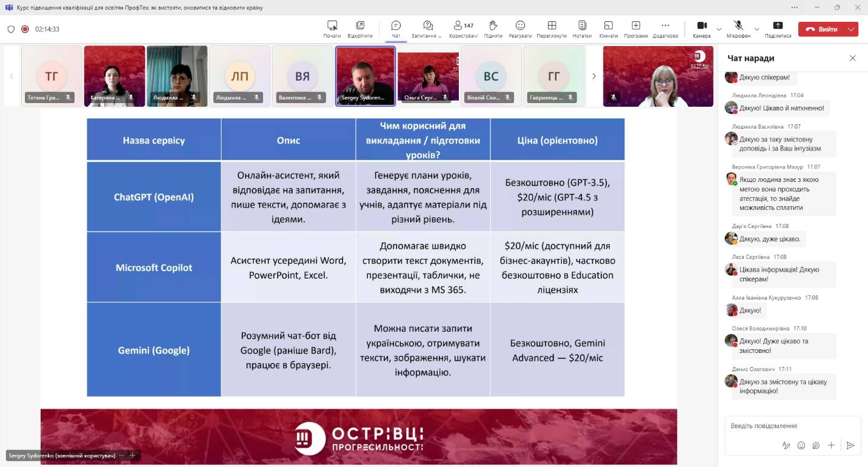868x467 pixels.
Task: Click the large self-view video tile
Action: pyautogui.click(x=658, y=76)
